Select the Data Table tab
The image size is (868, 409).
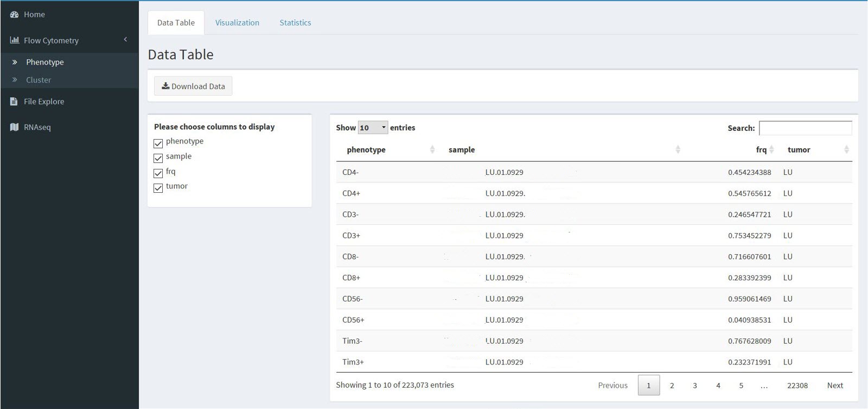[x=176, y=23]
